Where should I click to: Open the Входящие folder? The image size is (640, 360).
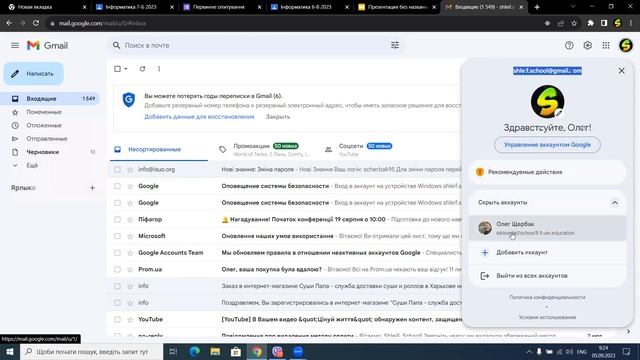pos(51,98)
